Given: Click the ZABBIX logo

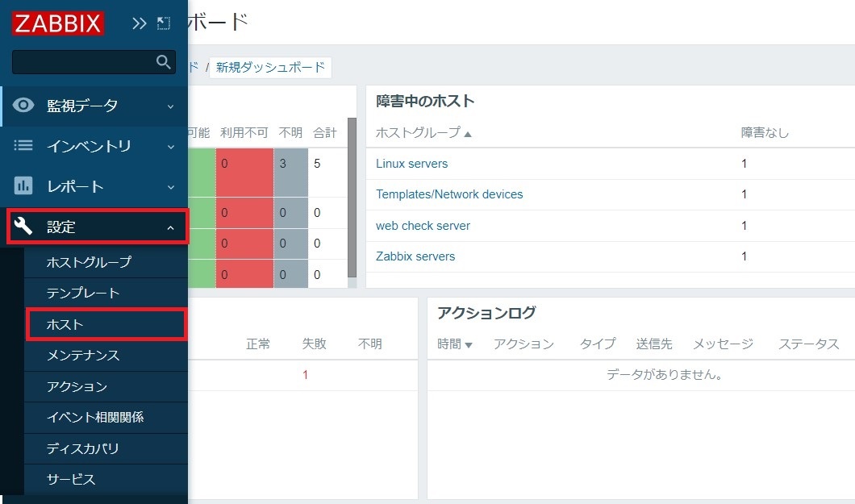Looking at the screenshot, I should point(56,23).
